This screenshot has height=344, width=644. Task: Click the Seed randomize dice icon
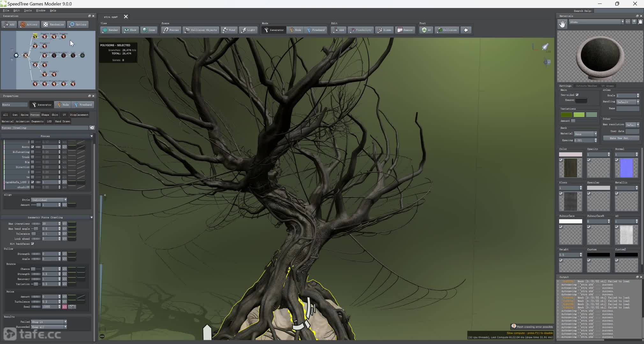(x=72, y=307)
